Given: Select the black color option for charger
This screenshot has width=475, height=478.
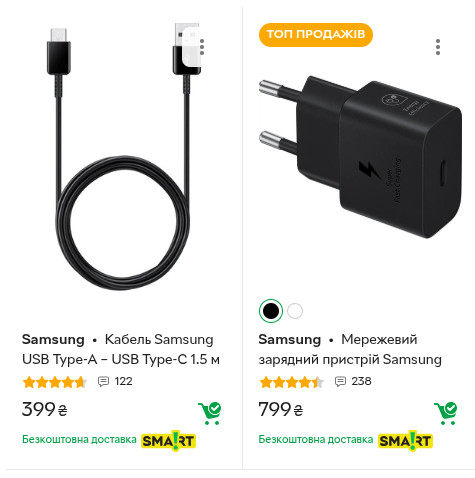Looking at the screenshot, I should click(x=271, y=311).
